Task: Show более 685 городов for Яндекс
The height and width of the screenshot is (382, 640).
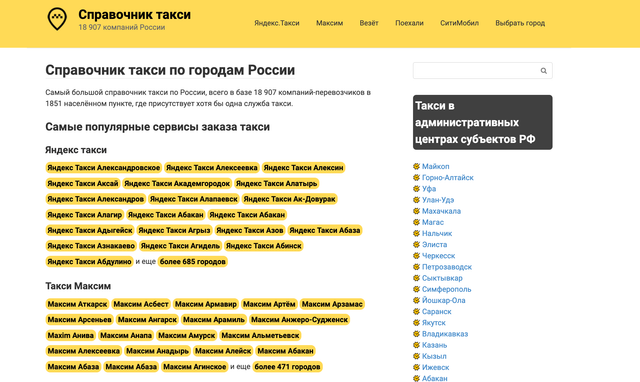Action: coord(193,262)
